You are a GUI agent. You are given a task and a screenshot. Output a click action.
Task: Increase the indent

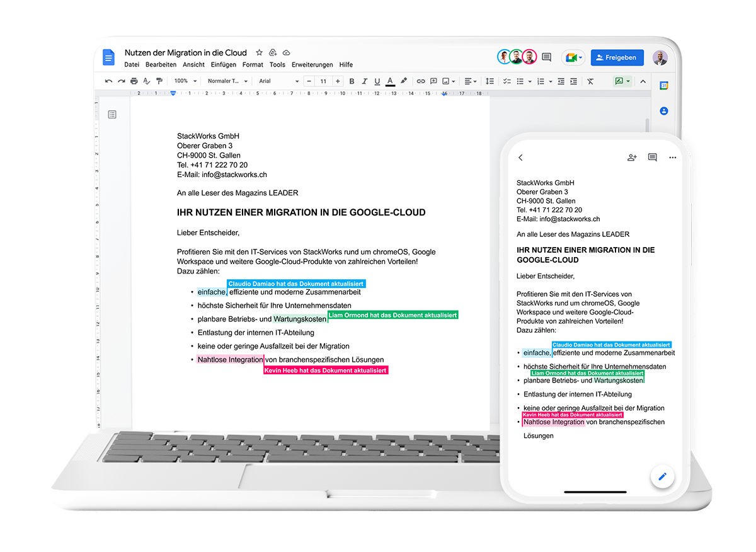(x=573, y=81)
